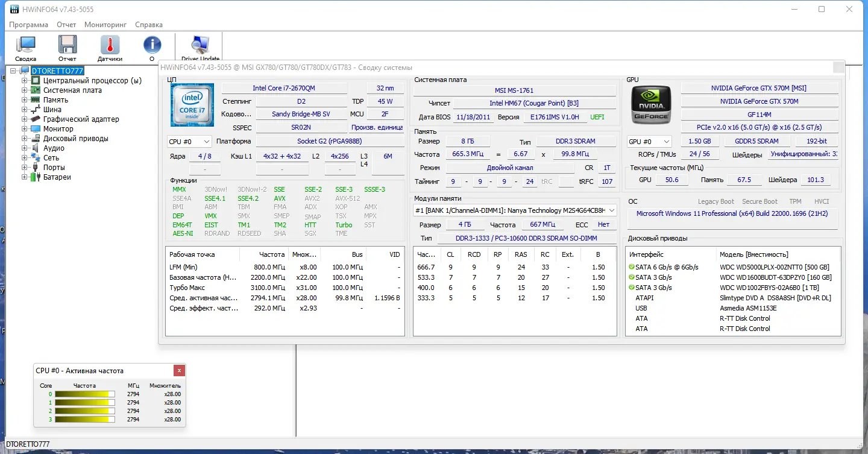This screenshot has height=454, width=868.
Task: Expand the Дисковый приводы tree node
Action: click(x=25, y=138)
